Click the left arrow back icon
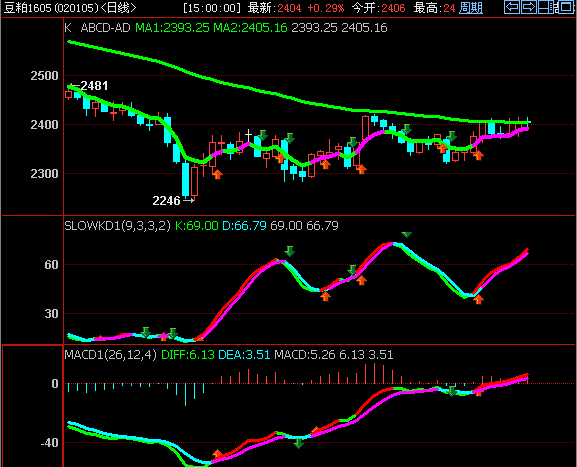The image size is (577, 467). click(512, 7)
